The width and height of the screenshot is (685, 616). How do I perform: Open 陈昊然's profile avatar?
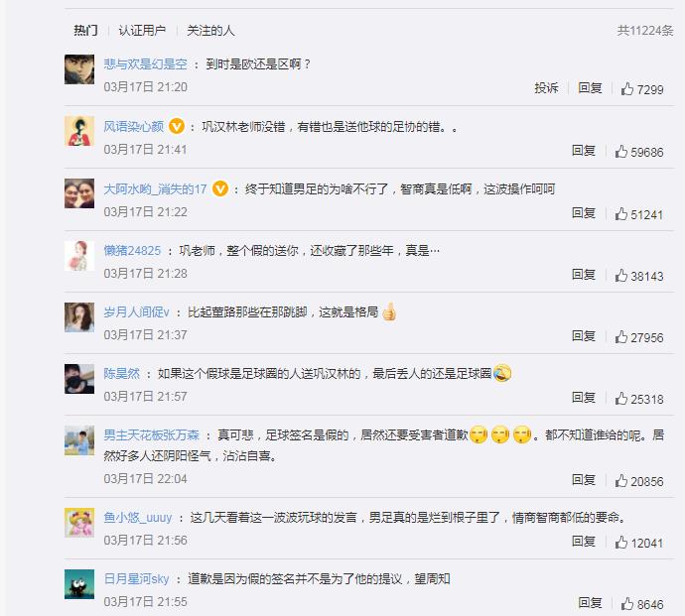79,379
